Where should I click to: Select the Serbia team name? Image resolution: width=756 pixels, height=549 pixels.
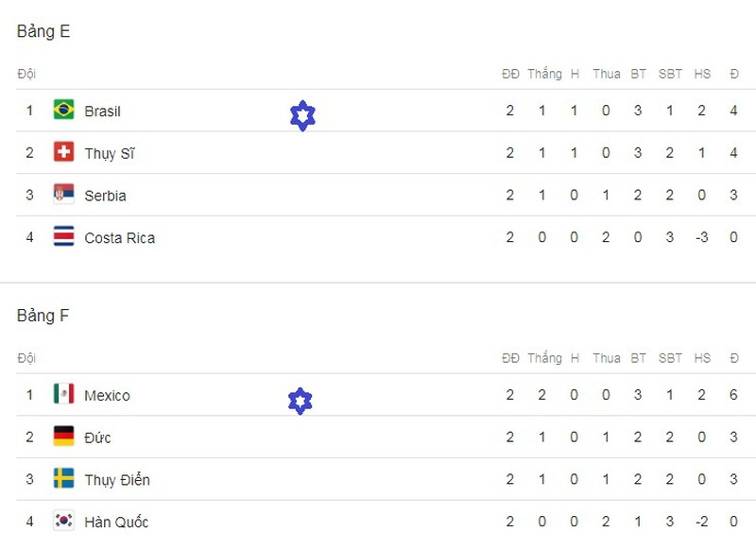point(105,196)
